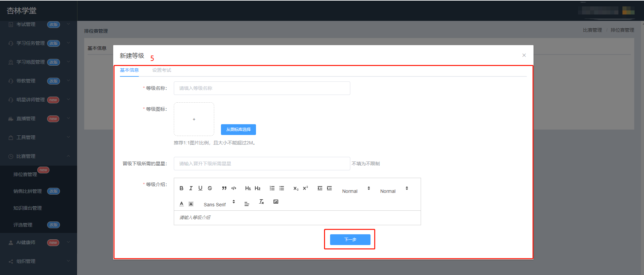This screenshot has height=275, width=644.
Task: Upload level icon via the plus box
Action: click(194, 119)
